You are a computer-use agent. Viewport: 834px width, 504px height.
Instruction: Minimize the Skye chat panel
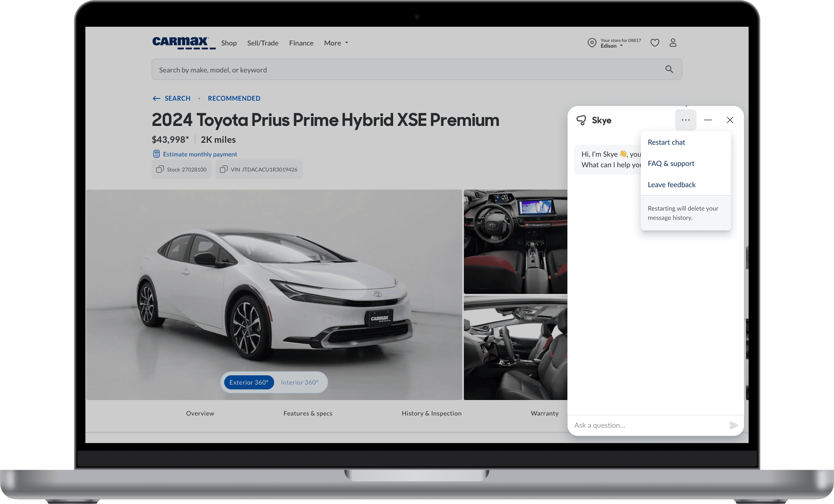(708, 120)
